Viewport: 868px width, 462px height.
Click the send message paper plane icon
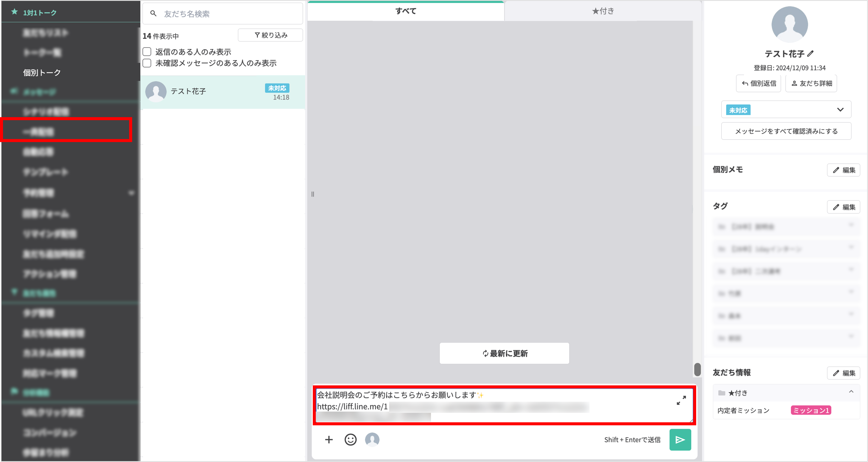680,439
